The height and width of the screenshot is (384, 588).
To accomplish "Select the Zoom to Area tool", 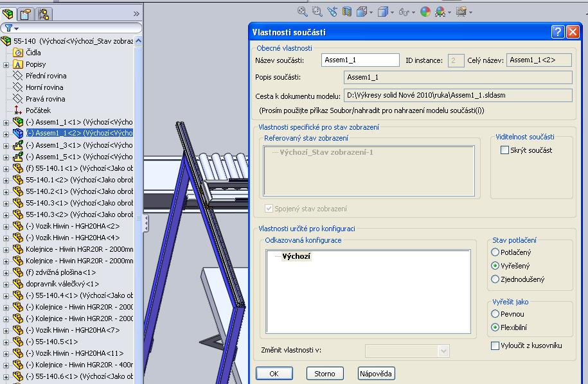I will (317, 11).
